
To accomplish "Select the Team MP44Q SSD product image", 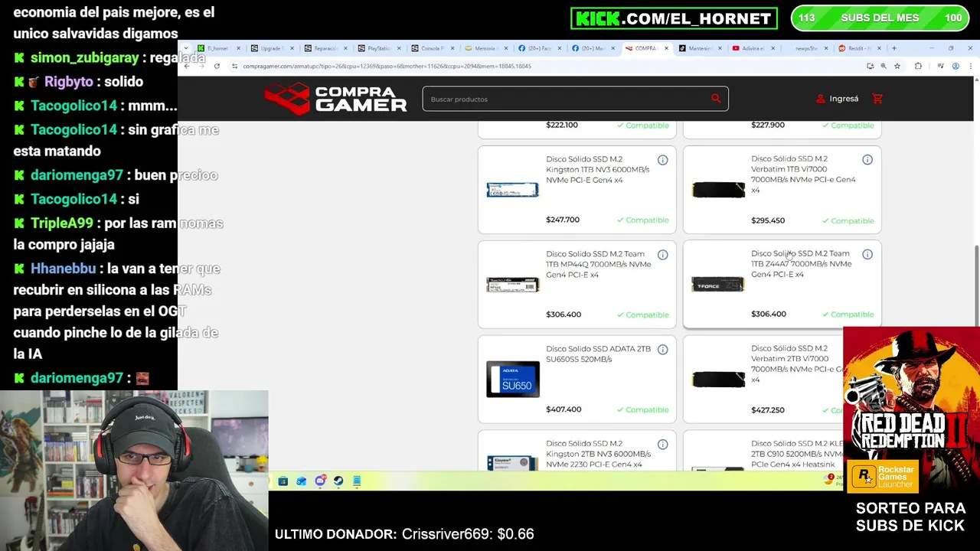I will [x=513, y=285].
